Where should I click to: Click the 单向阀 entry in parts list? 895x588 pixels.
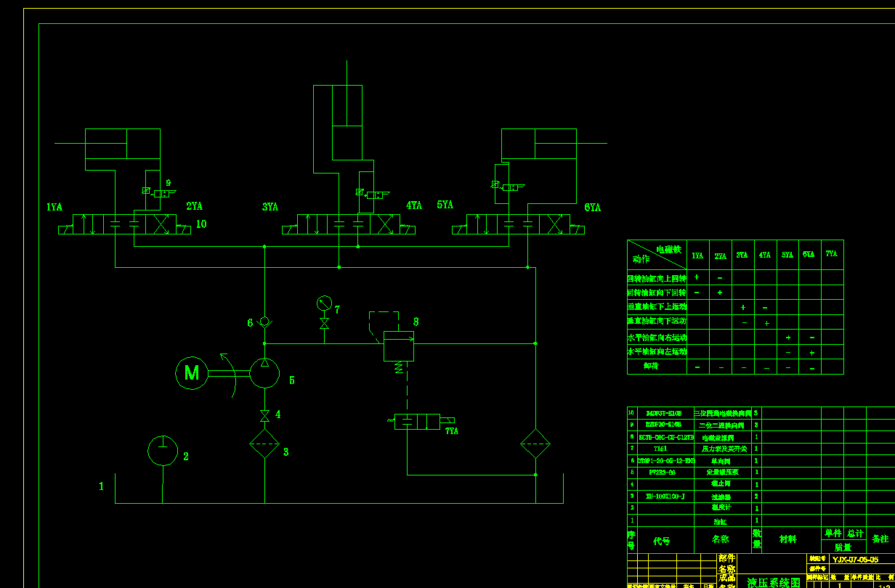[721, 461]
